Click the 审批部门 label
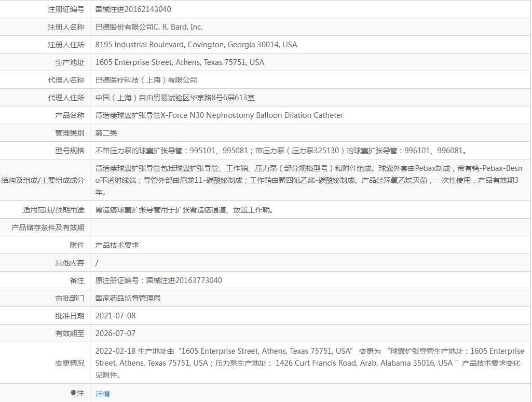The image size is (532, 402). pyautogui.click(x=70, y=298)
